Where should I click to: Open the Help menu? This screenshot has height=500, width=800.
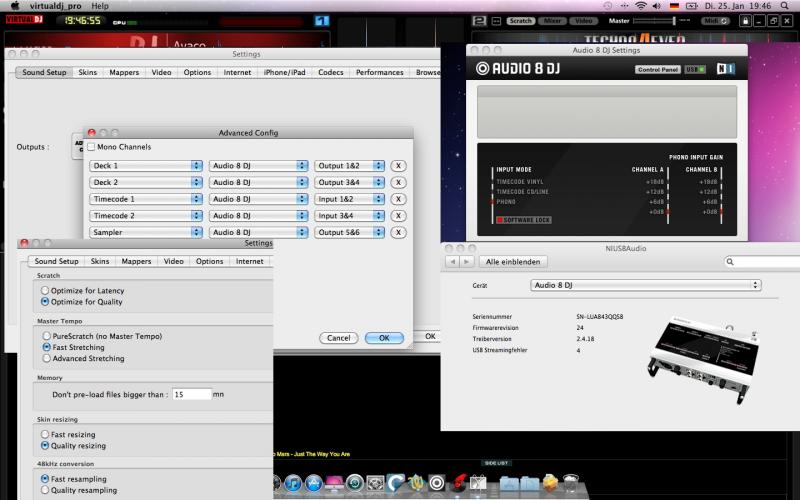pos(100,6)
